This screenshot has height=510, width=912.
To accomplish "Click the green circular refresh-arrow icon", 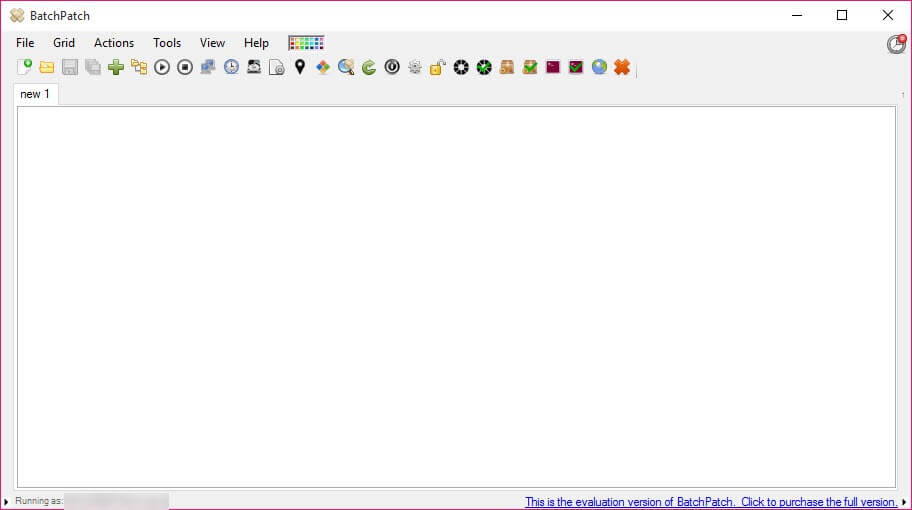I will click(369, 67).
